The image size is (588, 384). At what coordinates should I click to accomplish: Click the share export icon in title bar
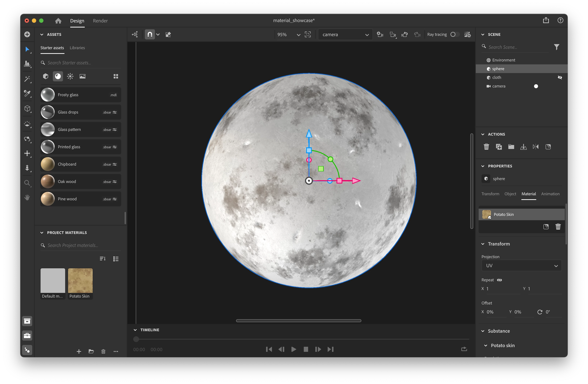[546, 20]
